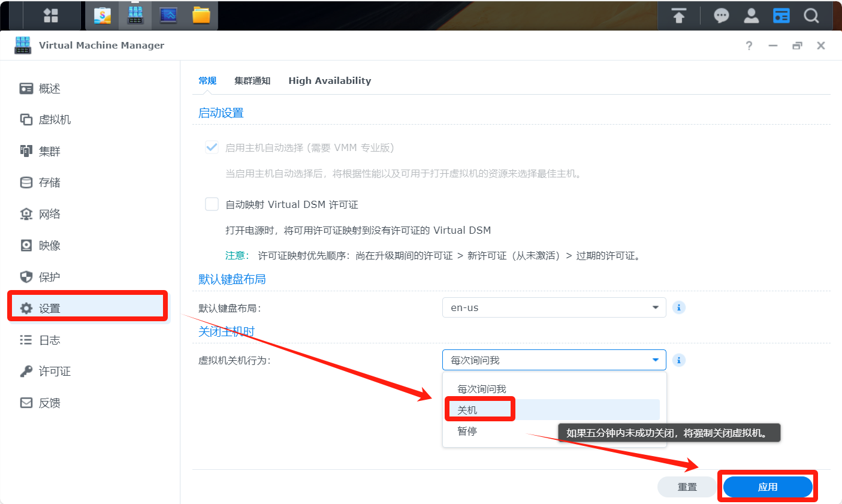This screenshot has width=842, height=504.
Task: Click the 重置 reset button
Action: point(687,487)
